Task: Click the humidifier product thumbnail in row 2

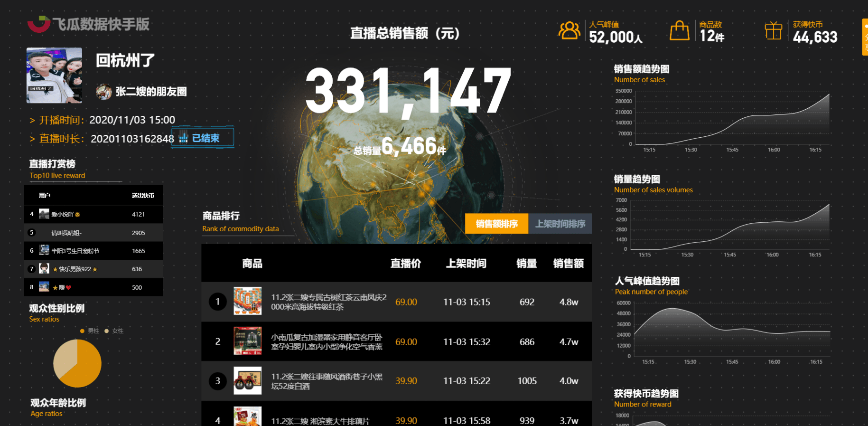Action: click(247, 341)
